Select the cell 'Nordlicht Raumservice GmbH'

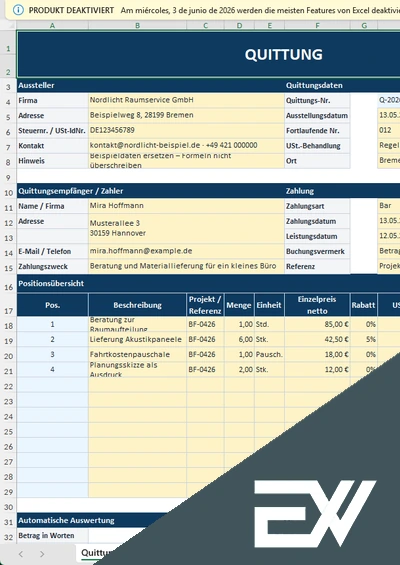point(186,100)
